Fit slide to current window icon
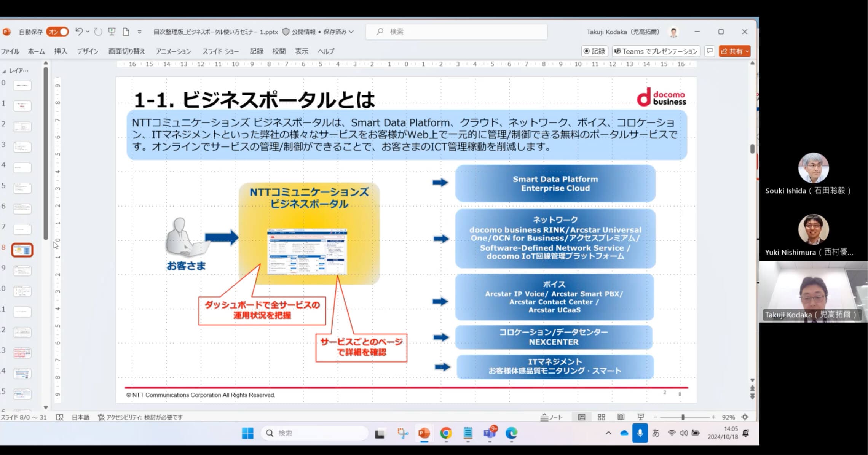 click(x=745, y=417)
